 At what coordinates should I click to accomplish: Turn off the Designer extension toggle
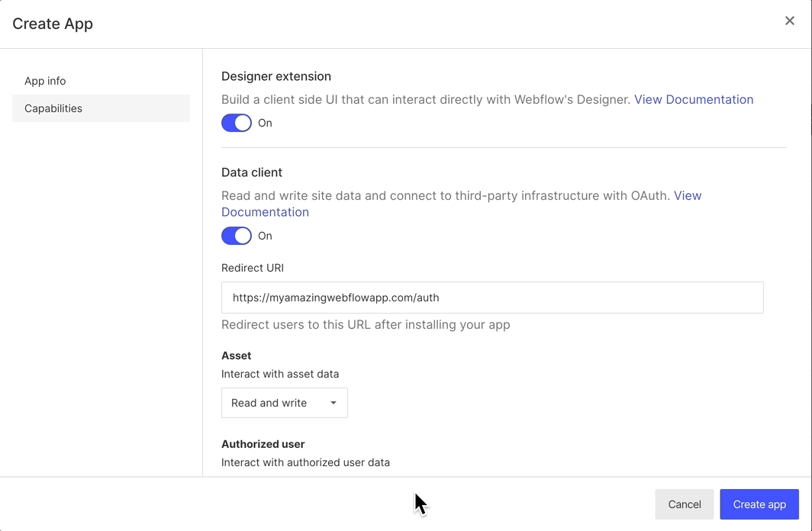click(236, 122)
